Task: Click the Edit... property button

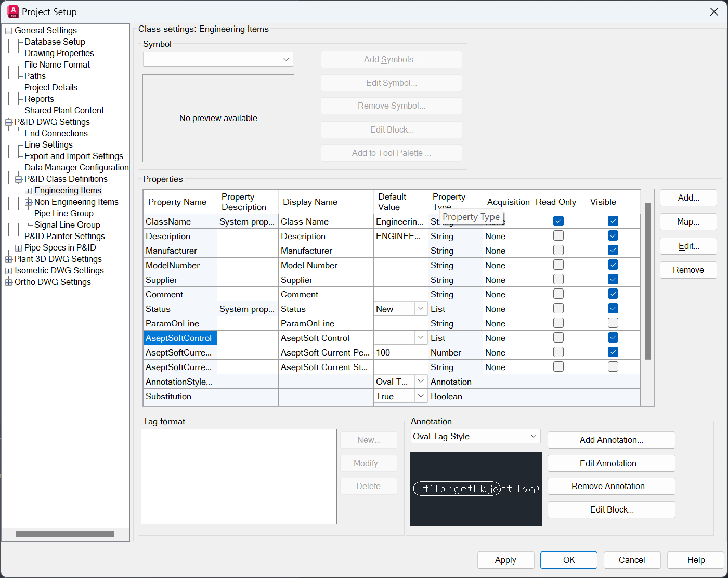Action: pyautogui.click(x=688, y=246)
